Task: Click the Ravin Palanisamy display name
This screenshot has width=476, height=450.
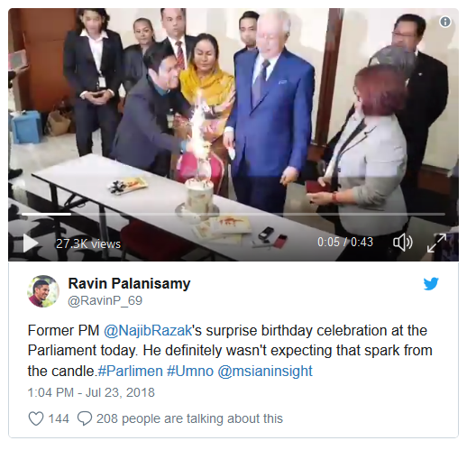Action: (x=129, y=283)
